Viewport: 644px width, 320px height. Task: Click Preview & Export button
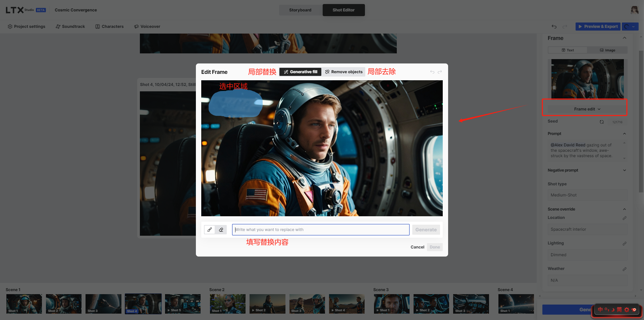(598, 27)
